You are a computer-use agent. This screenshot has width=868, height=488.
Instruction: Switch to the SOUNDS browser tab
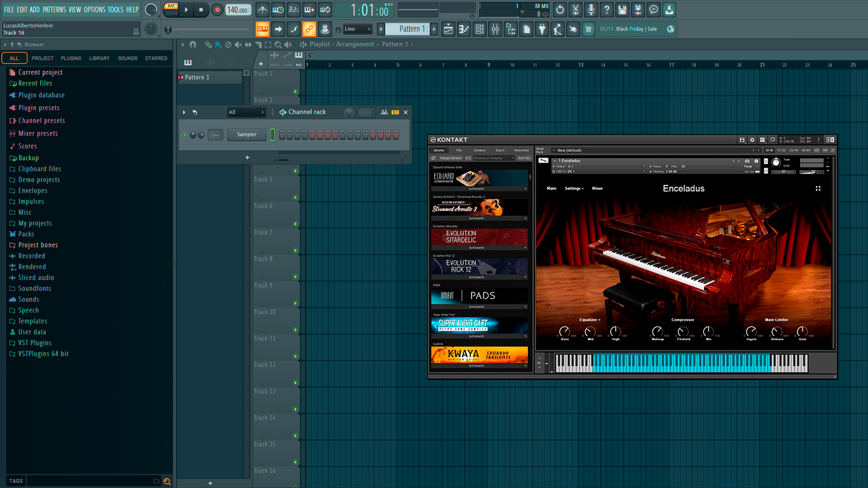click(x=128, y=58)
